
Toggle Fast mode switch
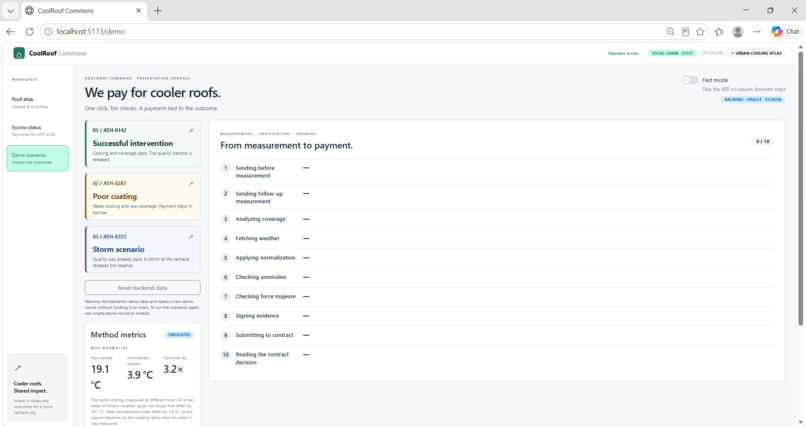(690, 80)
